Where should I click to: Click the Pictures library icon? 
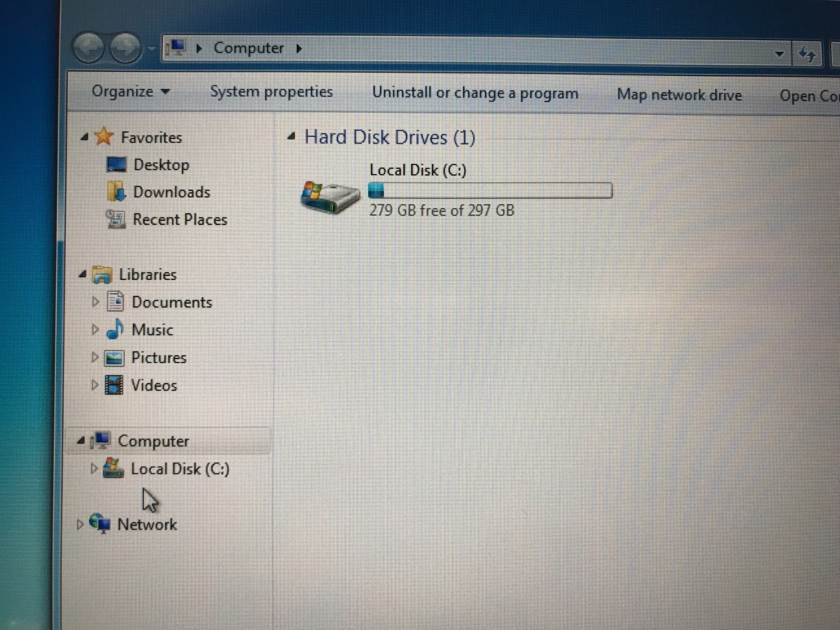click(x=114, y=358)
